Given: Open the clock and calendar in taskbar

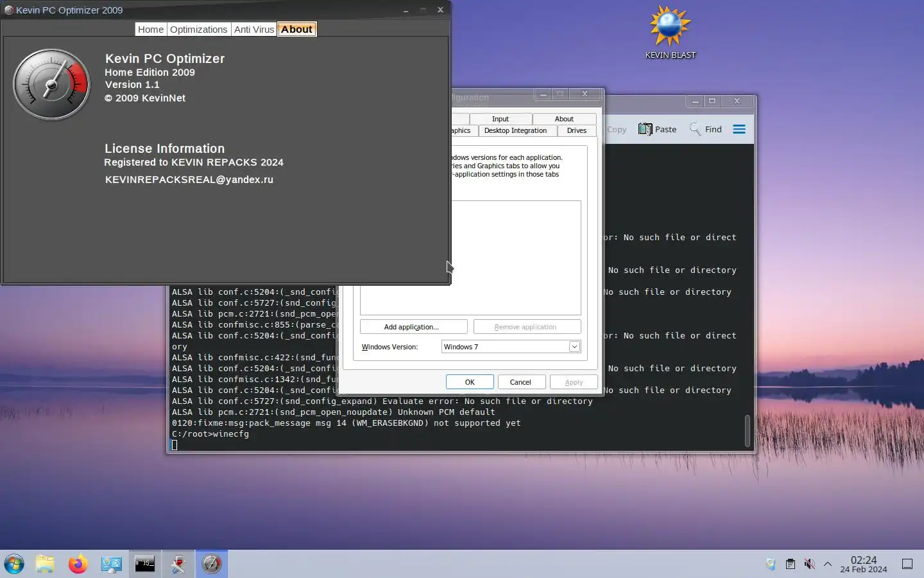Looking at the screenshot, I should 864,565.
